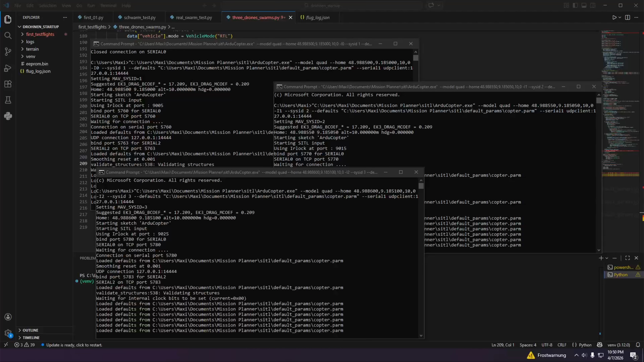Click the microphone tray icon
The image size is (644, 362).
click(x=592, y=355)
